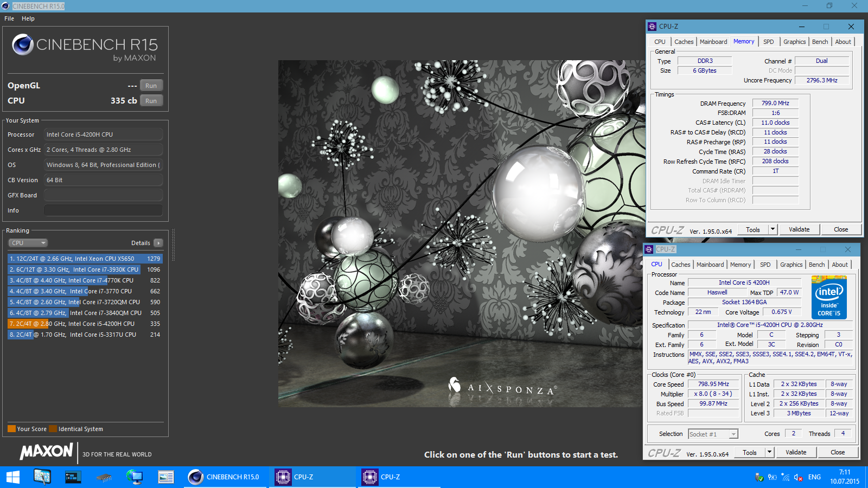Select the Intel Core i7-3770 ranking row
The width and height of the screenshot is (868, 488).
tap(85, 291)
